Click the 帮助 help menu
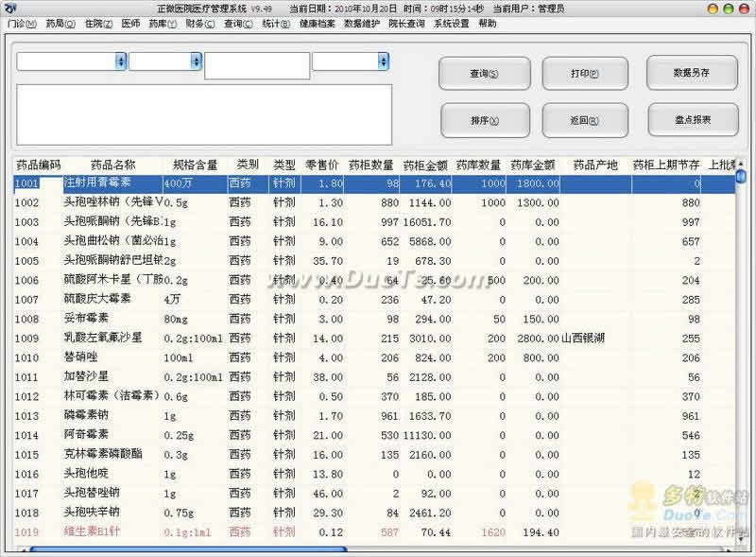This screenshot has width=756, height=557. point(488,24)
